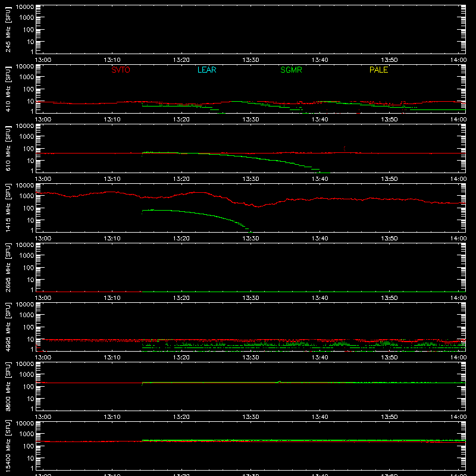This screenshot has width=476, height=476.
Task: Select the 245 MHz [SFU] axis title
Action: coord(8,29)
